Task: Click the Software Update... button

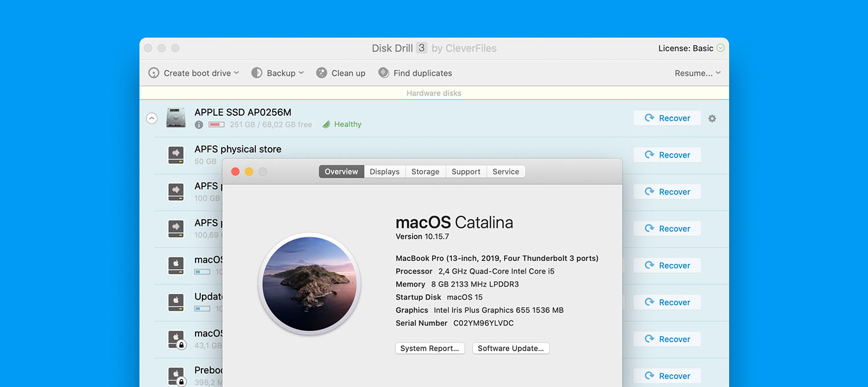Action: (511, 348)
